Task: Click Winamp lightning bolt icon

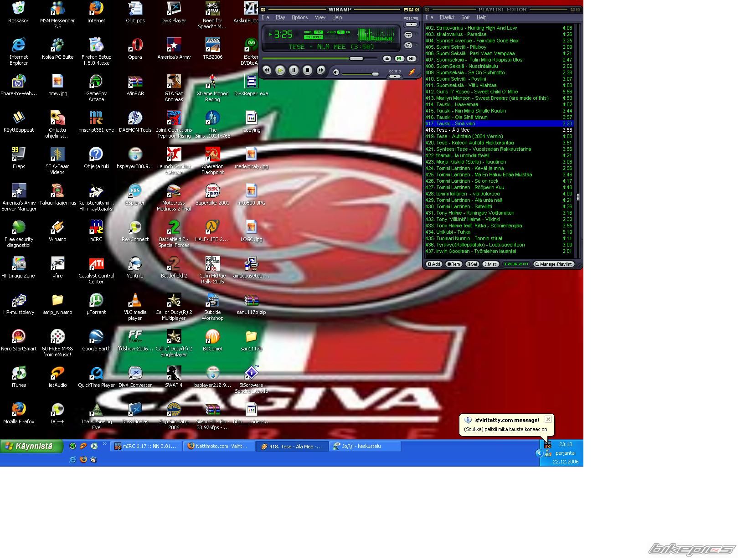Action: (x=412, y=72)
